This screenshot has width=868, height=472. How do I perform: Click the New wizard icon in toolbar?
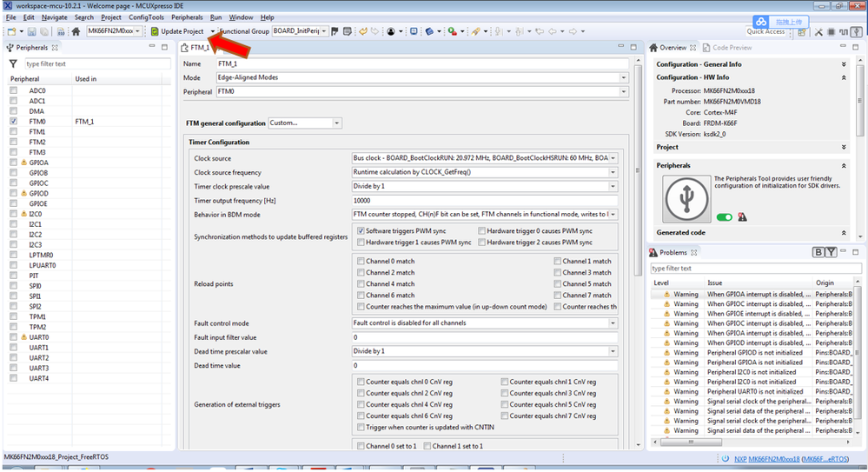11,31
